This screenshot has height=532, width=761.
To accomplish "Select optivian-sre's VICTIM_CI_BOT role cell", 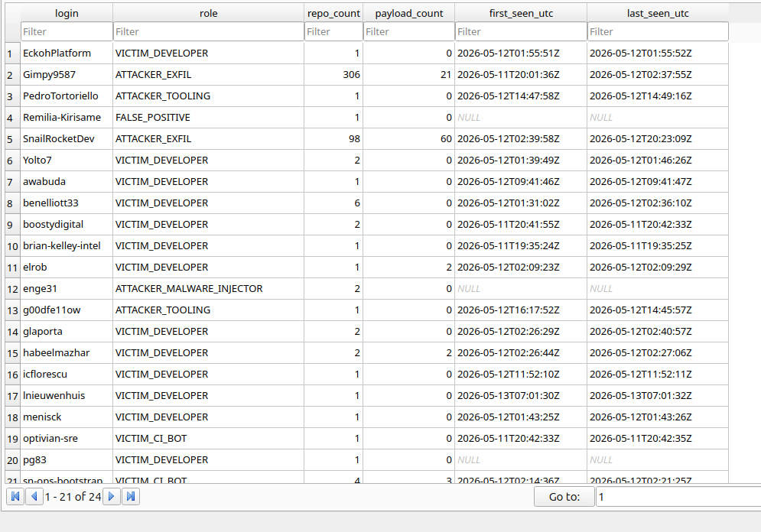I will (208, 439).
